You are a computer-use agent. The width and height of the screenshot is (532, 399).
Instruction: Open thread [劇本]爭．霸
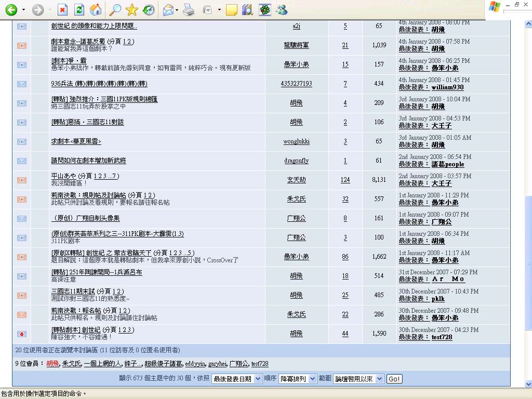pos(69,61)
